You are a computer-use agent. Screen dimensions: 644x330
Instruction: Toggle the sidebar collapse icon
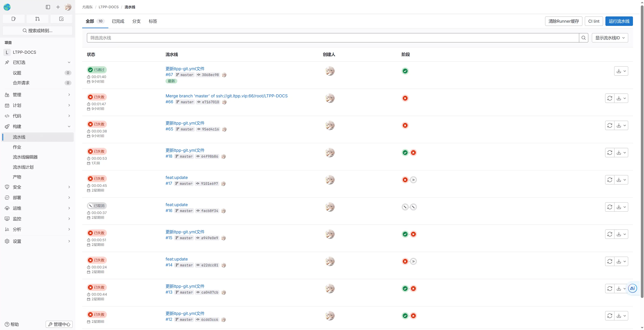click(48, 7)
